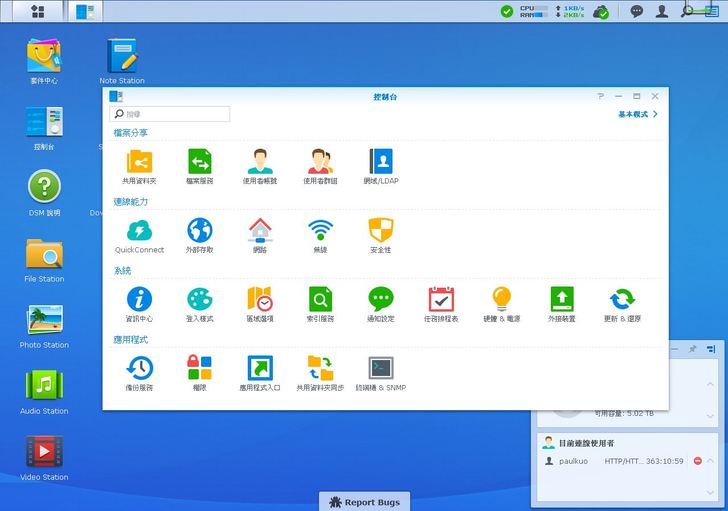Viewport: 728px width, 511px height.
Task: Click the 無線 wireless icon
Action: pyautogui.click(x=320, y=231)
